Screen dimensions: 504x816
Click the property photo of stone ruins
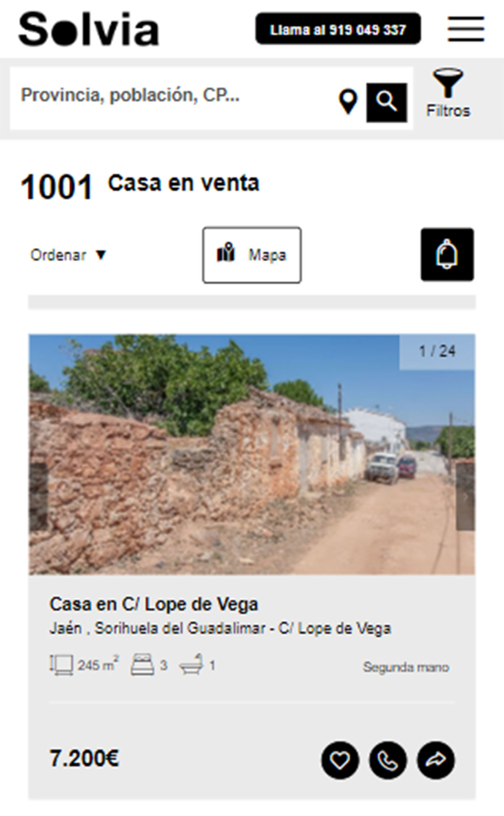tap(252, 454)
